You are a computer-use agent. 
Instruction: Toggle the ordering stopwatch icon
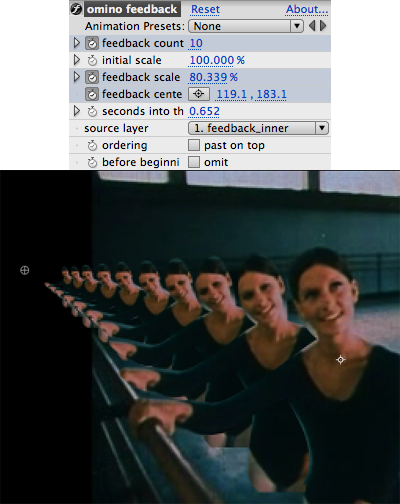[92, 145]
